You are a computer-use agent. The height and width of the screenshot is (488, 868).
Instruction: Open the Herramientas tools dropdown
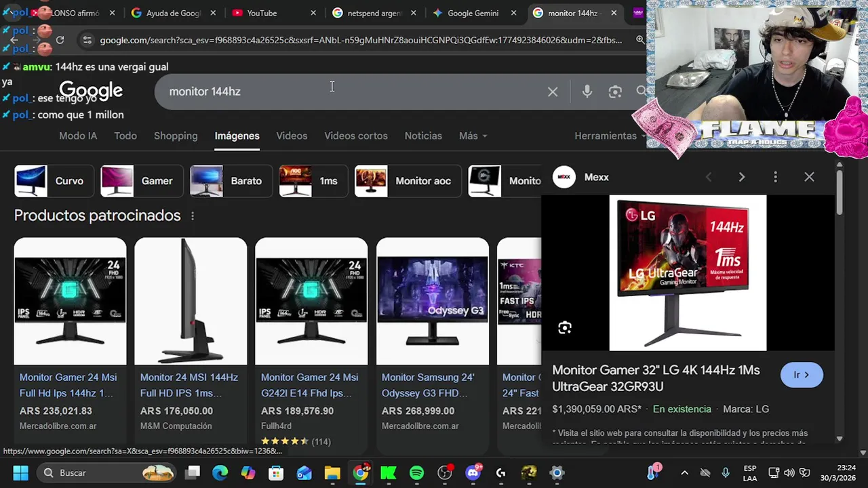(610, 136)
